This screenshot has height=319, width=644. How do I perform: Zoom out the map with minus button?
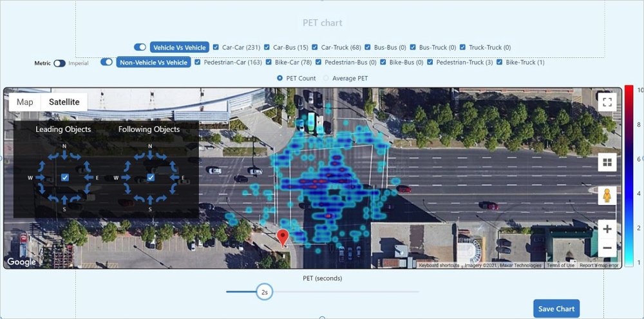[607, 248]
